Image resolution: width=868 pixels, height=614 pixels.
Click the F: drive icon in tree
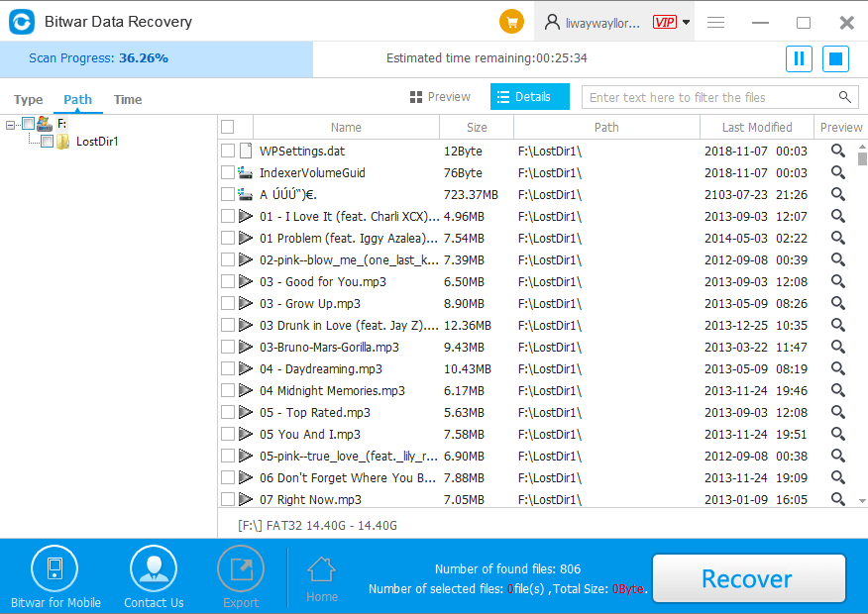(45, 124)
